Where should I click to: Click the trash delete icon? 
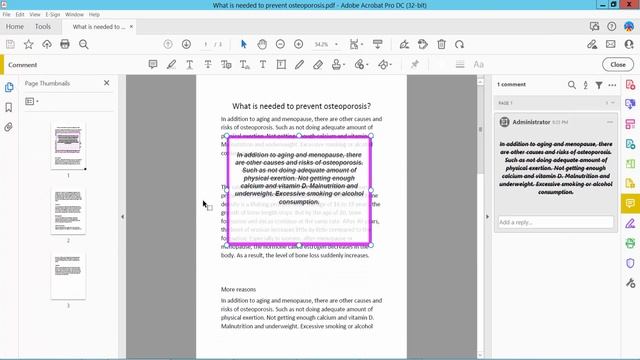pos(441,44)
